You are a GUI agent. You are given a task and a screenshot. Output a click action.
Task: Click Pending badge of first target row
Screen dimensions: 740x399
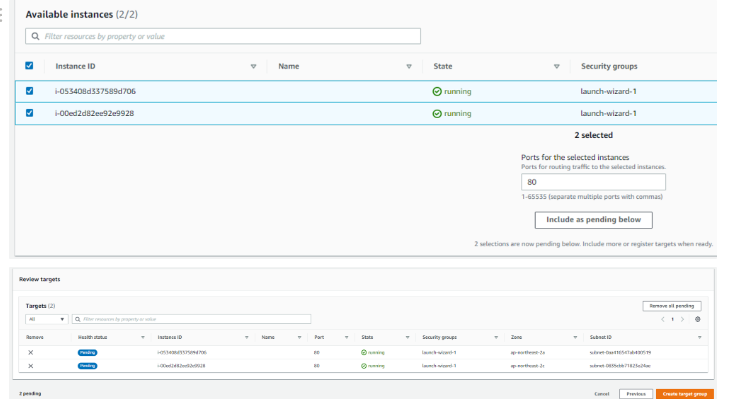point(87,353)
